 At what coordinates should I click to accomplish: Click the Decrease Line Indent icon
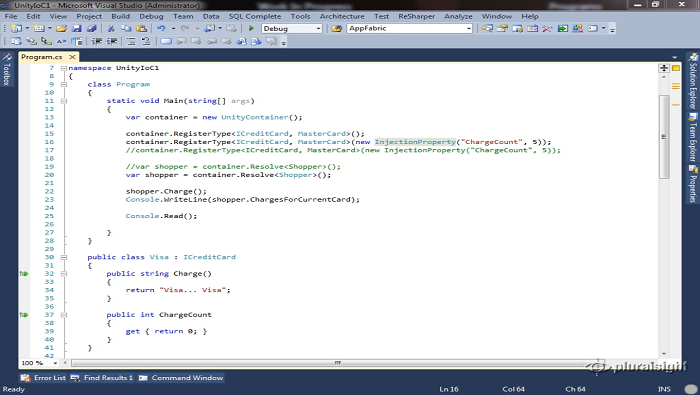[x=96, y=42]
